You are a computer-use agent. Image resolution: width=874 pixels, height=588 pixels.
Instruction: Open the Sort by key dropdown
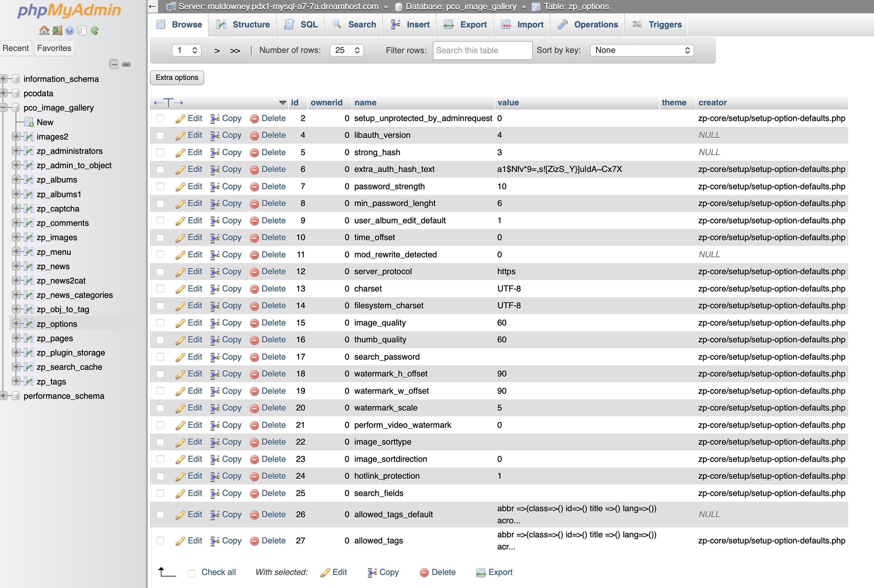[x=641, y=50]
